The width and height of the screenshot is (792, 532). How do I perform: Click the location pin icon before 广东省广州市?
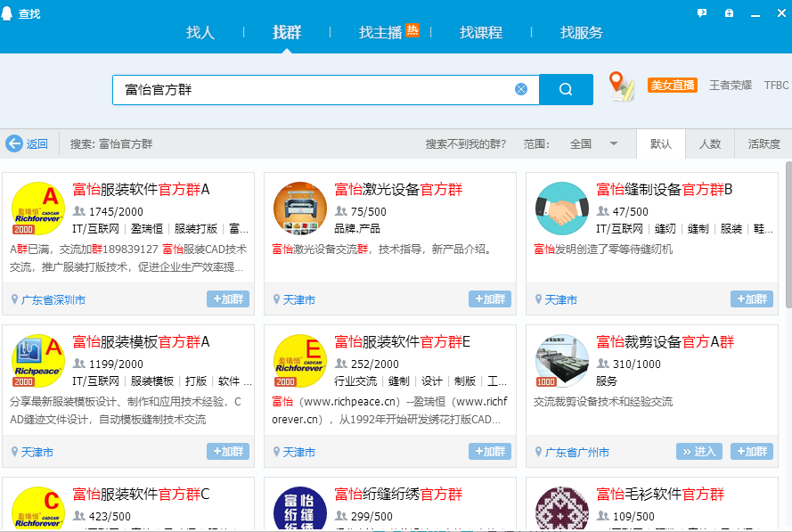click(538, 452)
